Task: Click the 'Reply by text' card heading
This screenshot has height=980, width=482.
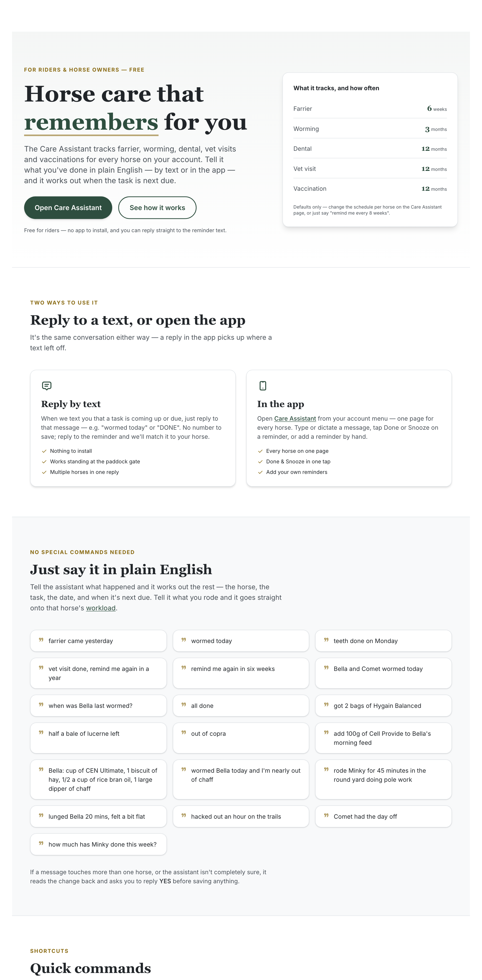Action: tap(71, 404)
